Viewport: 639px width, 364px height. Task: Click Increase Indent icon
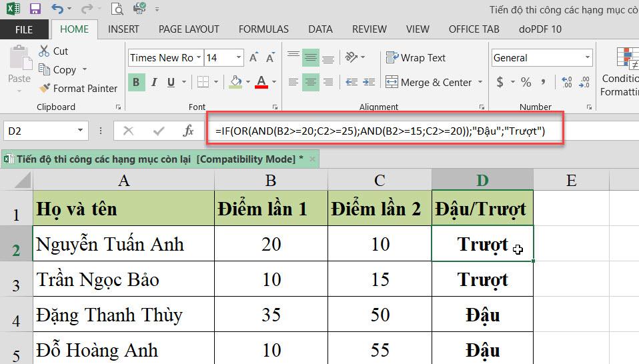tap(369, 82)
